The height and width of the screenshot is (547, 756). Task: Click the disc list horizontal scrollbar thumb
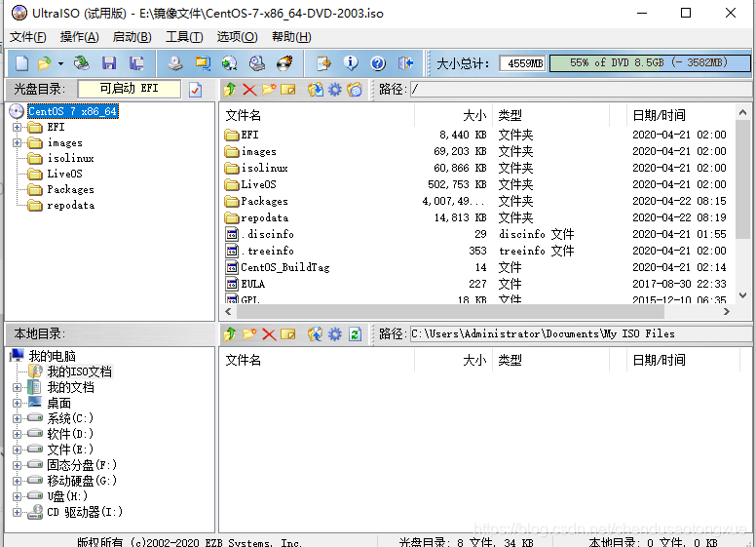point(450,312)
